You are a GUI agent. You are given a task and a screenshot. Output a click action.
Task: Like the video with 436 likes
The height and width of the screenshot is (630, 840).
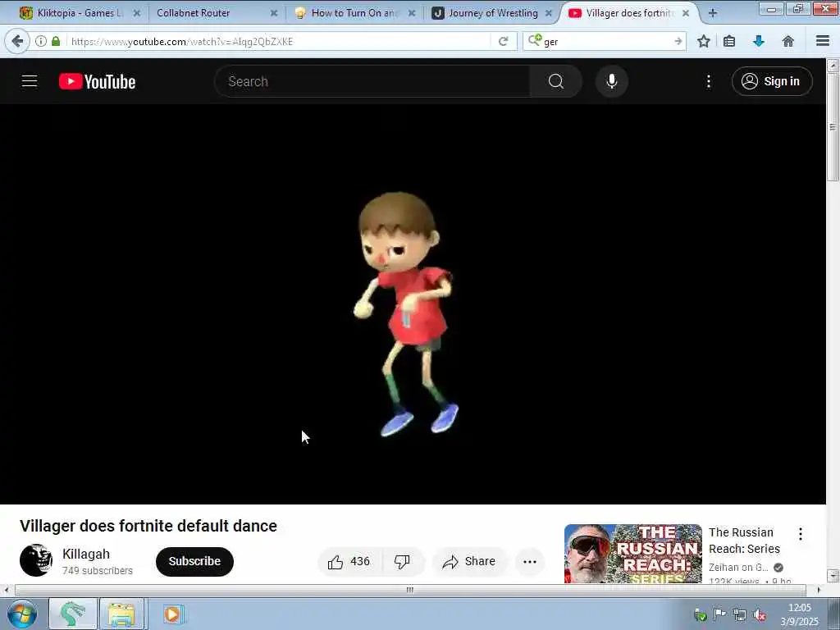pyautogui.click(x=349, y=561)
